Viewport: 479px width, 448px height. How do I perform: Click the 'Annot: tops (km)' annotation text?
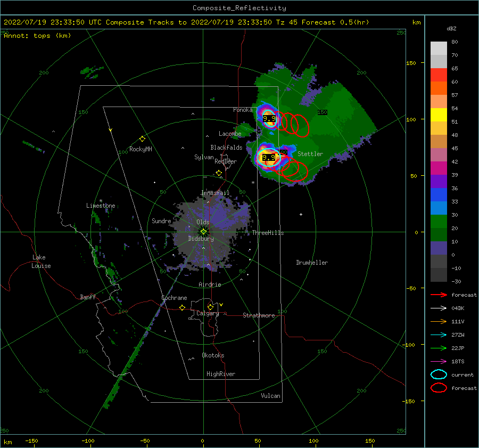(x=37, y=36)
